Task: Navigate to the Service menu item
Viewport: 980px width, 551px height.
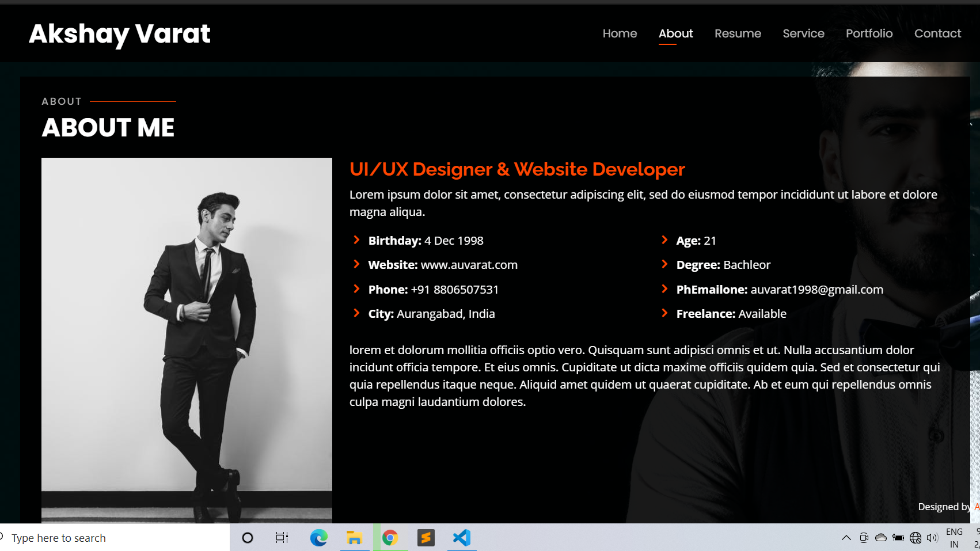Action: 803,33
